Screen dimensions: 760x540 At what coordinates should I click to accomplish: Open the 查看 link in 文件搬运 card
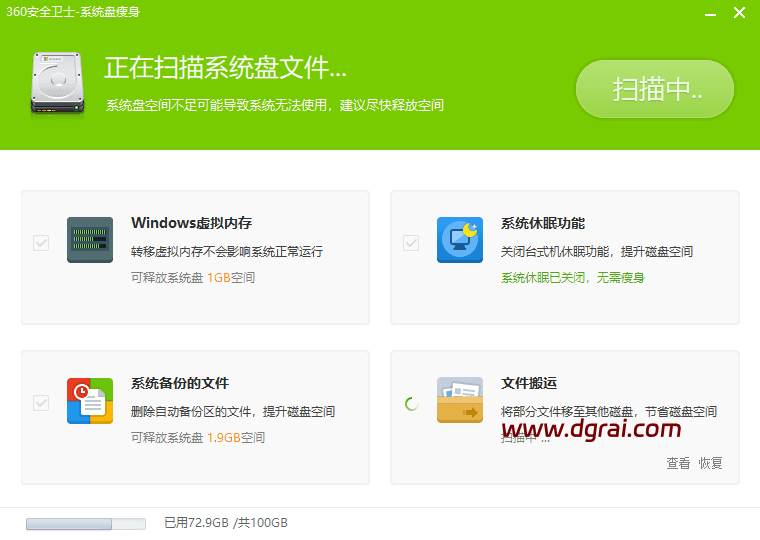678,463
